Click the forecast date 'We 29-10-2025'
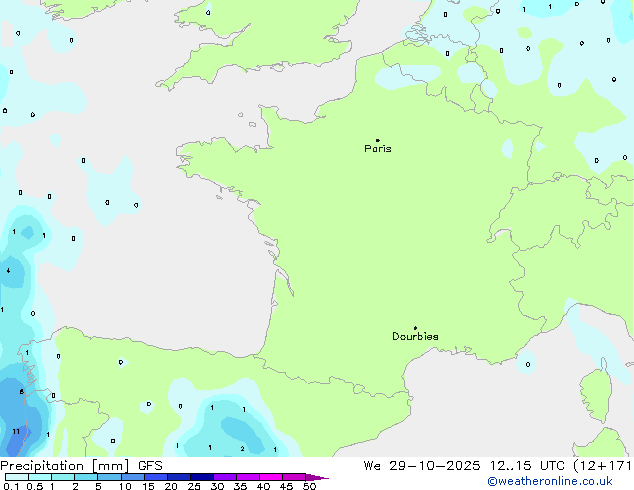Image resolution: width=634 pixels, height=490 pixels. (x=422, y=466)
